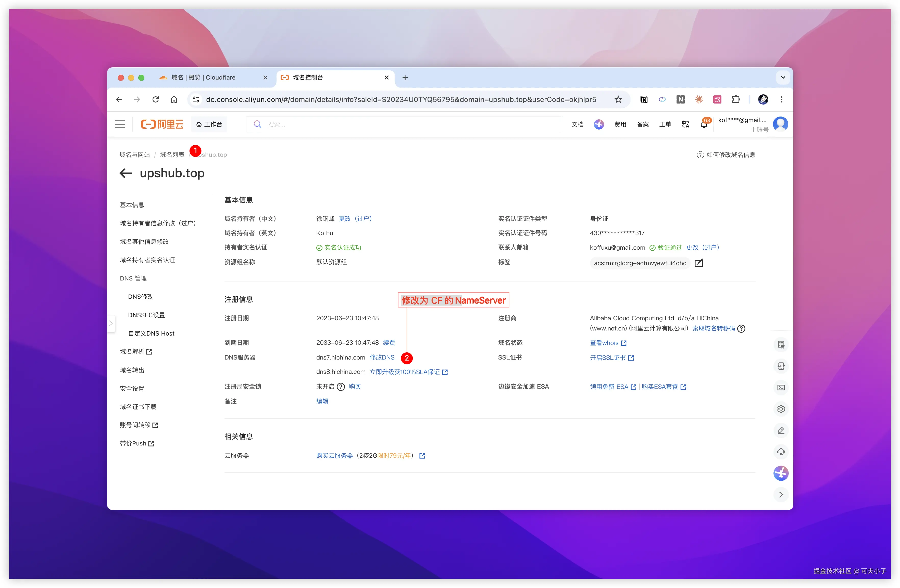Open DNSSEC设置 in the sidebar
Screen dimensions: 900x588
click(x=146, y=315)
